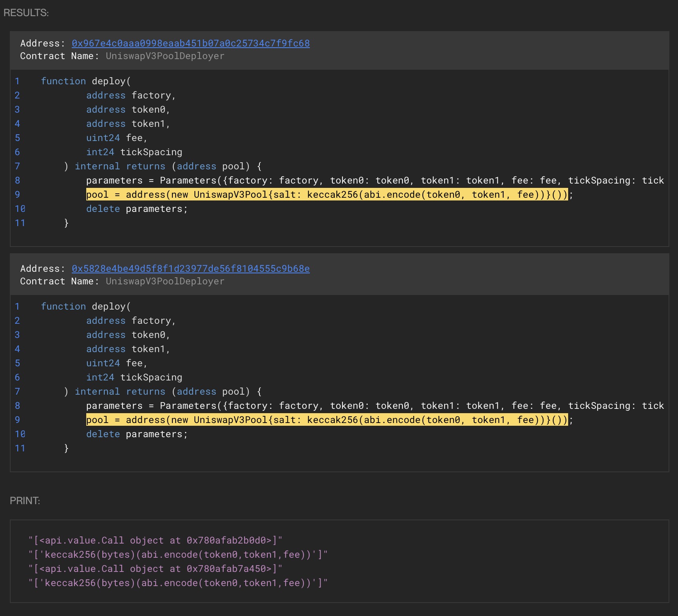Select the contract name under the second address
This screenshot has width=678, height=616.
(x=165, y=281)
